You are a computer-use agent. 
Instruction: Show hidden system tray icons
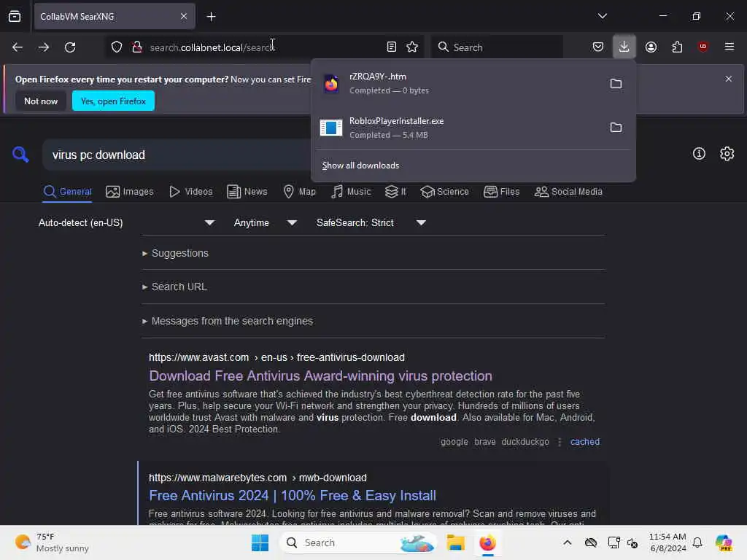click(568, 542)
